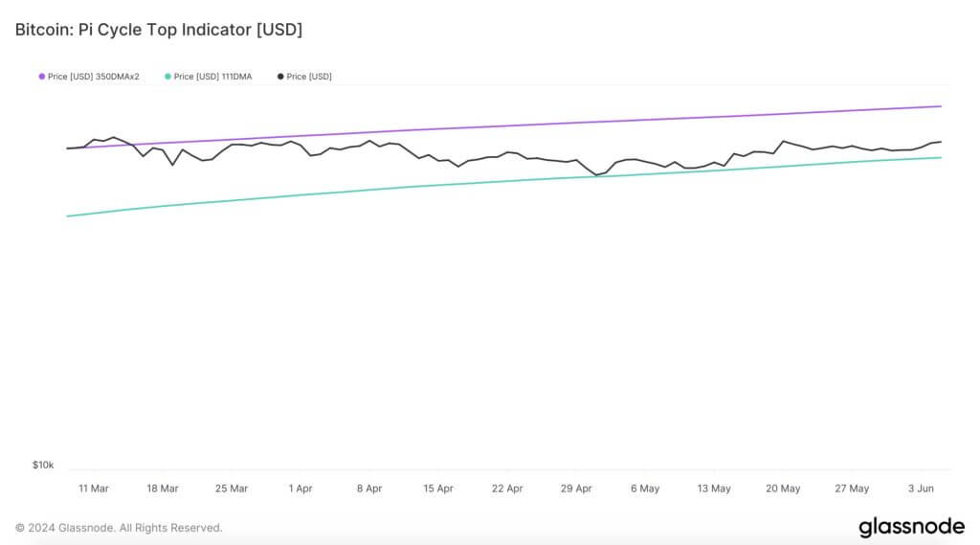
Task: Click the black Price legend dot
Action: pos(280,76)
